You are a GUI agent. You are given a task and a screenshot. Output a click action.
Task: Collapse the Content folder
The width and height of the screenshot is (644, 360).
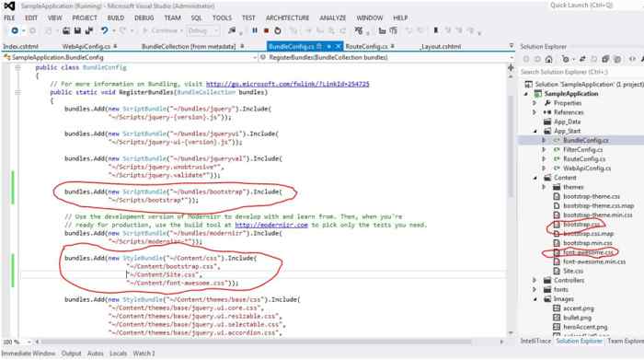click(x=535, y=178)
